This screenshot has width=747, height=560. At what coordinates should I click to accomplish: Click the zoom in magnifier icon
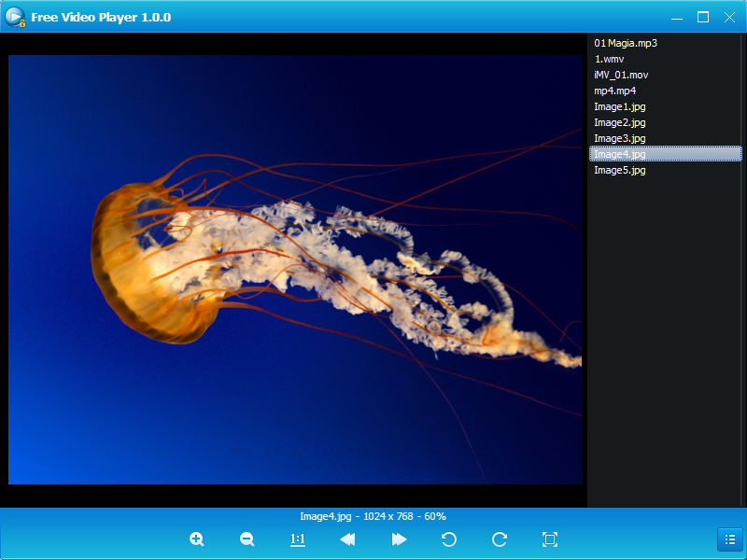pos(197,539)
